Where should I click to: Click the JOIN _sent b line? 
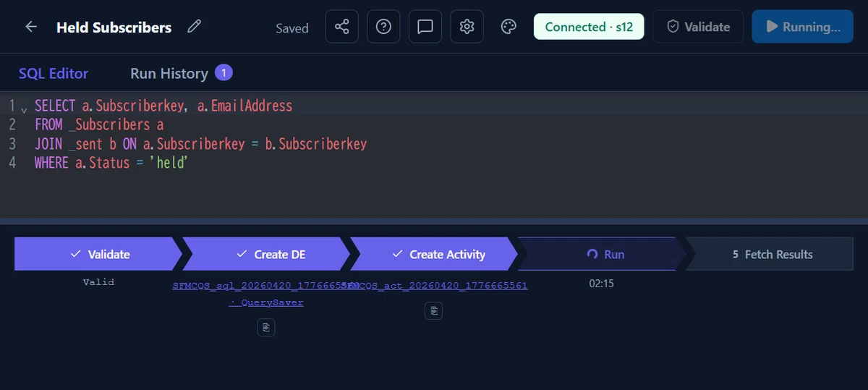(x=201, y=143)
